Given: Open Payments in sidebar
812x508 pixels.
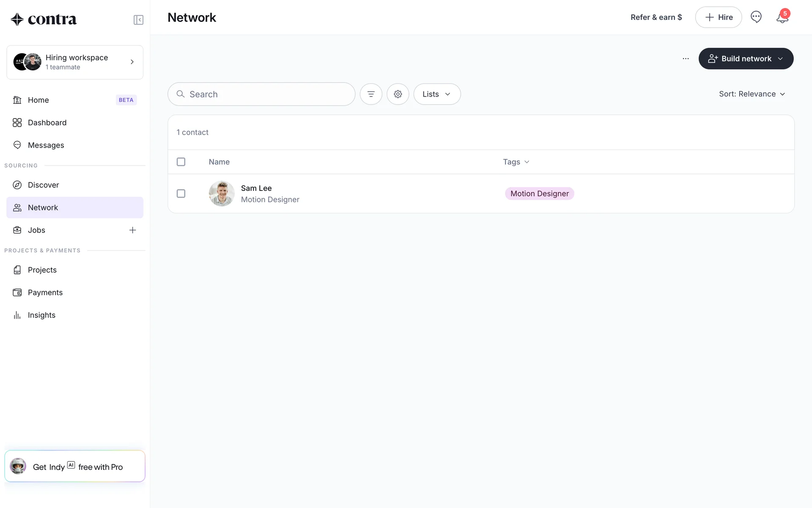Looking at the screenshot, I should pos(45,293).
